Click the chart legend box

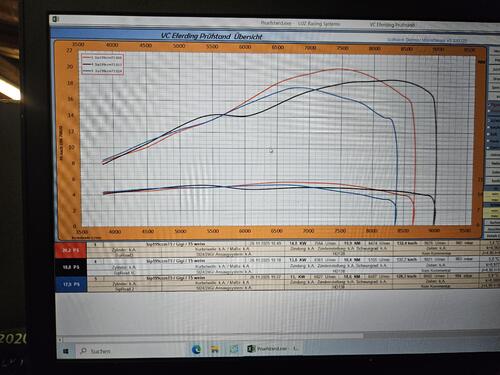[103, 64]
